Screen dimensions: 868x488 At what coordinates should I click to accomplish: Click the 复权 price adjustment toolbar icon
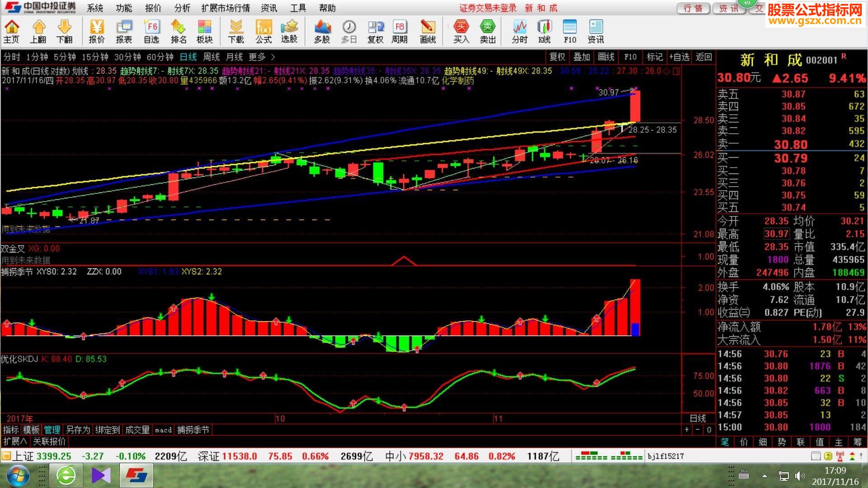tap(375, 32)
